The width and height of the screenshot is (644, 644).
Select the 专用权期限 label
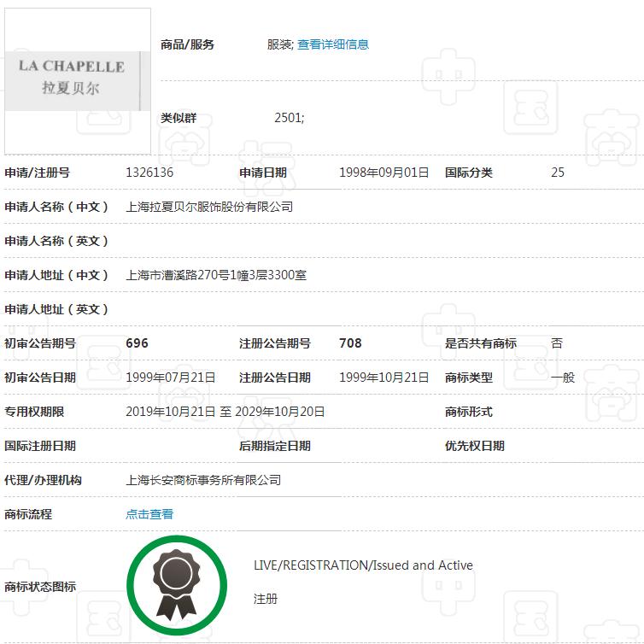pyautogui.click(x=34, y=412)
